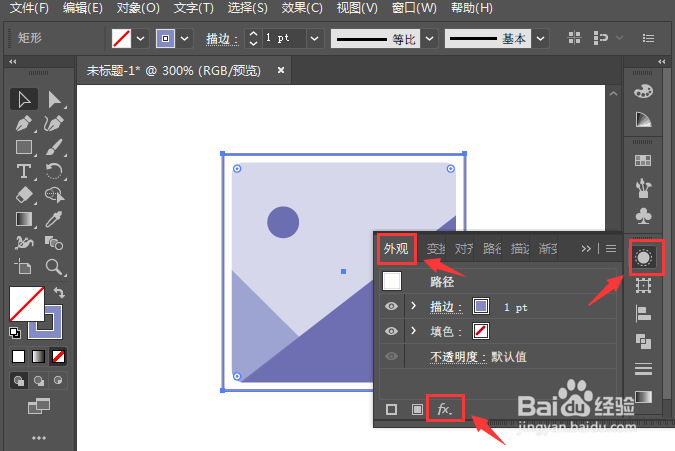Open the Symbols club panel icon

point(643,216)
